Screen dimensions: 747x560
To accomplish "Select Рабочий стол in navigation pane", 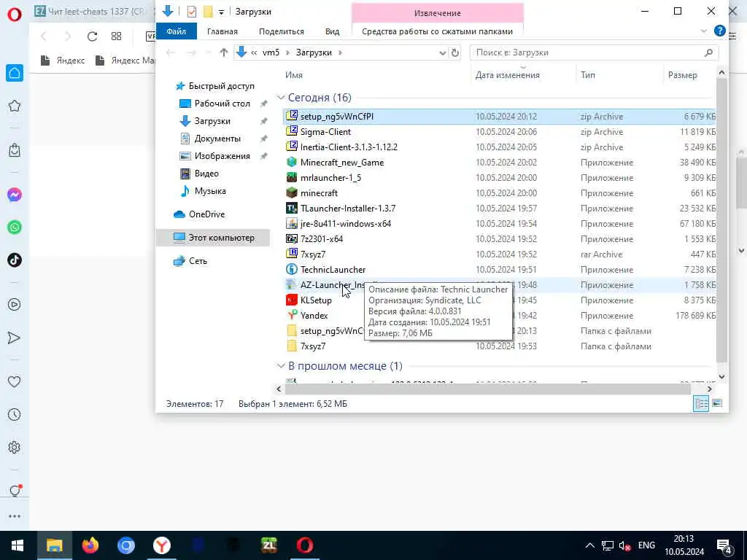I will tap(222, 104).
